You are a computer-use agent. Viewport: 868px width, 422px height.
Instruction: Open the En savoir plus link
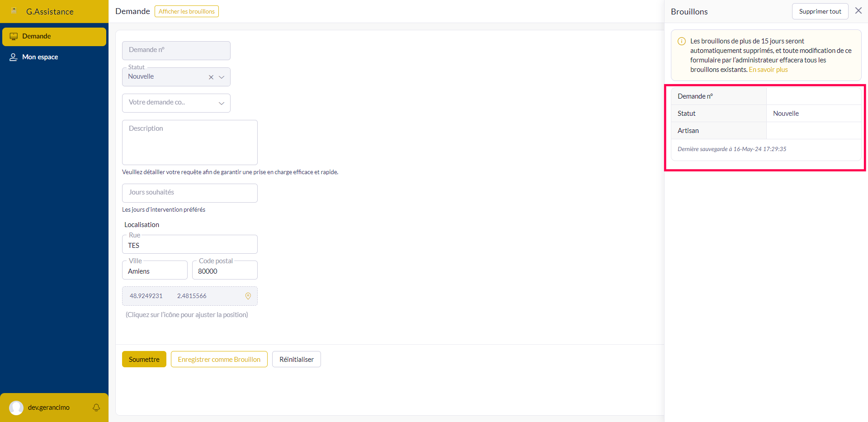[768, 70]
